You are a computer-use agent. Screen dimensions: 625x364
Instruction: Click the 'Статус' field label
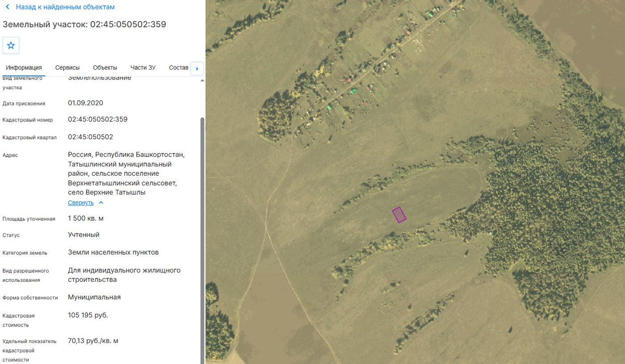click(x=11, y=236)
